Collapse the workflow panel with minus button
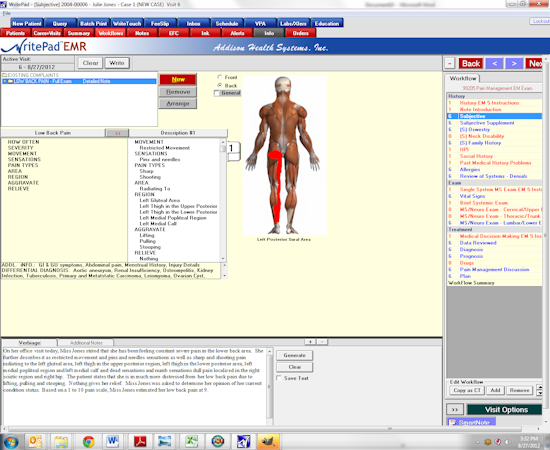This screenshot has height=450, width=550. click(x=450, y=63)
